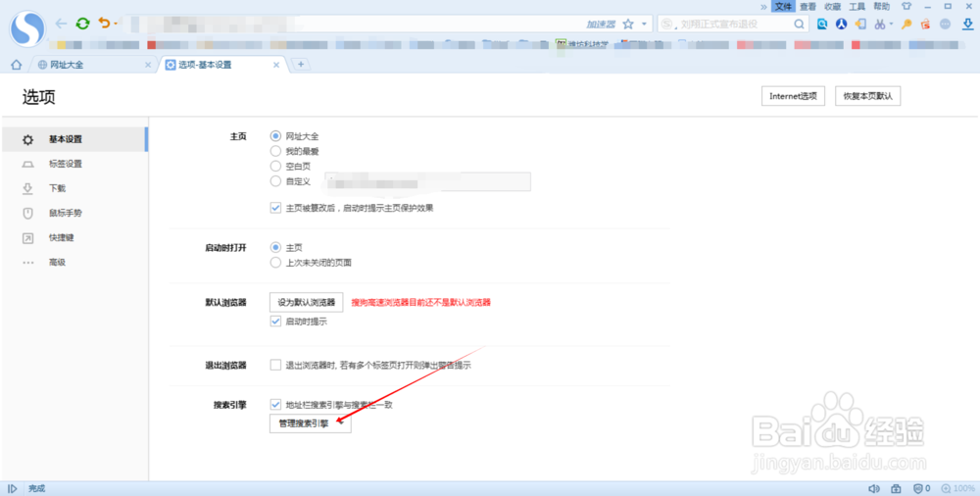Open search engine selector S icon
This screenshot has width=980, height=496.
point(668,24)
